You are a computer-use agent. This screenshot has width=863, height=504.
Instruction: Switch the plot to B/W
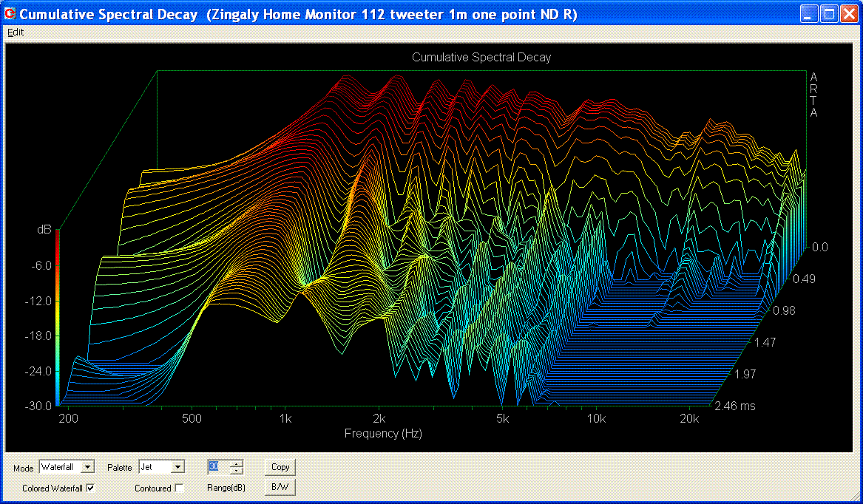pyautogui.click(x=280, y=488)
